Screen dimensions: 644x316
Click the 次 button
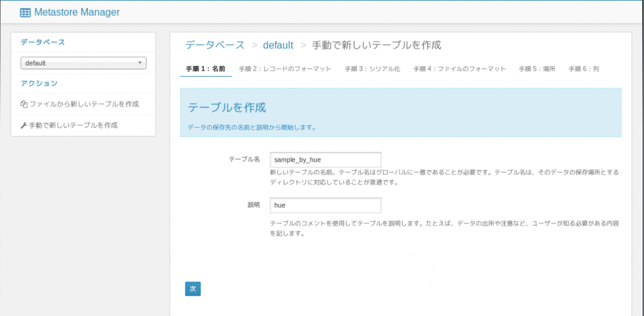click(x=192, y=289)
